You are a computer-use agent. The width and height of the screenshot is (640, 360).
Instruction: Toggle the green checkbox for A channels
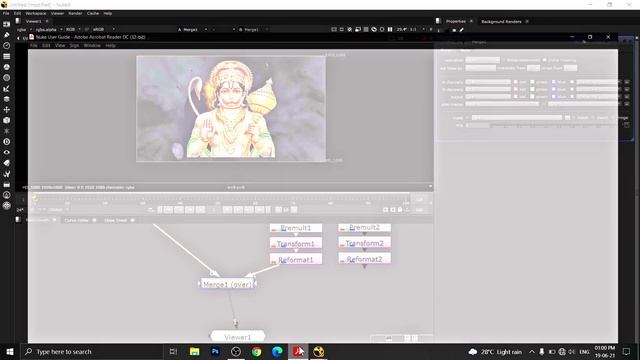pyautogui.click(x=532, y=82)
